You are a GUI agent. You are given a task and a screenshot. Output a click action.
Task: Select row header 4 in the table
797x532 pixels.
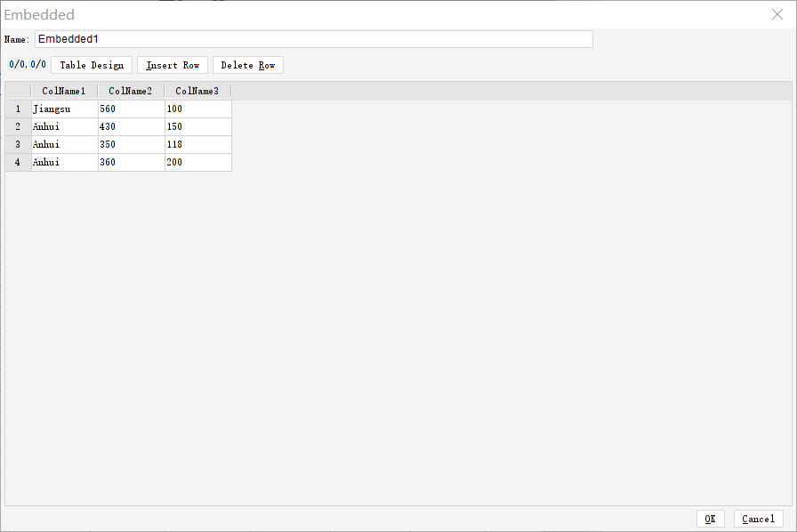[17, 162]
